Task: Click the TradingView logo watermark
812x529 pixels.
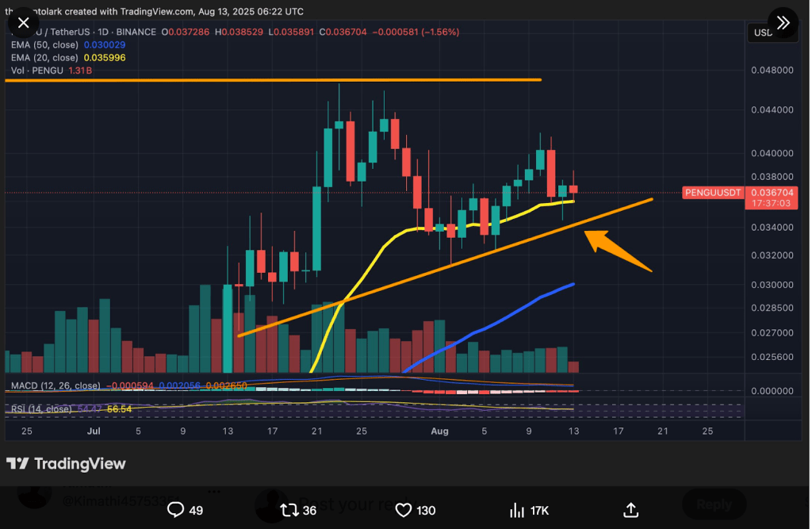Action: [67, 464]
